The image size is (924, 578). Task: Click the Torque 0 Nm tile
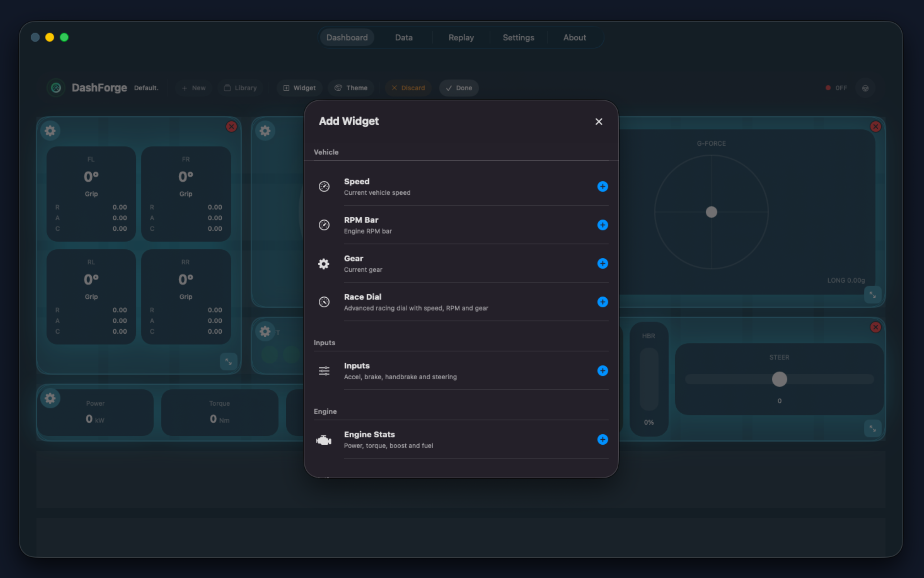coord(219,413)
